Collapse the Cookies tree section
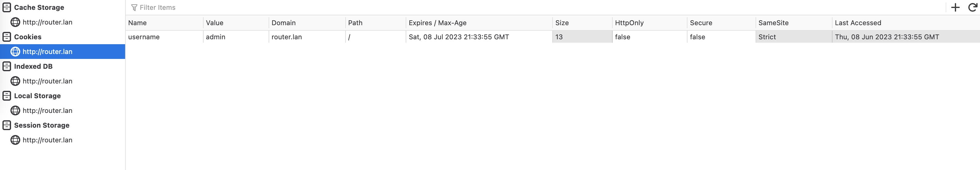This screenshot has width=980, height=170. pos(27,37)
